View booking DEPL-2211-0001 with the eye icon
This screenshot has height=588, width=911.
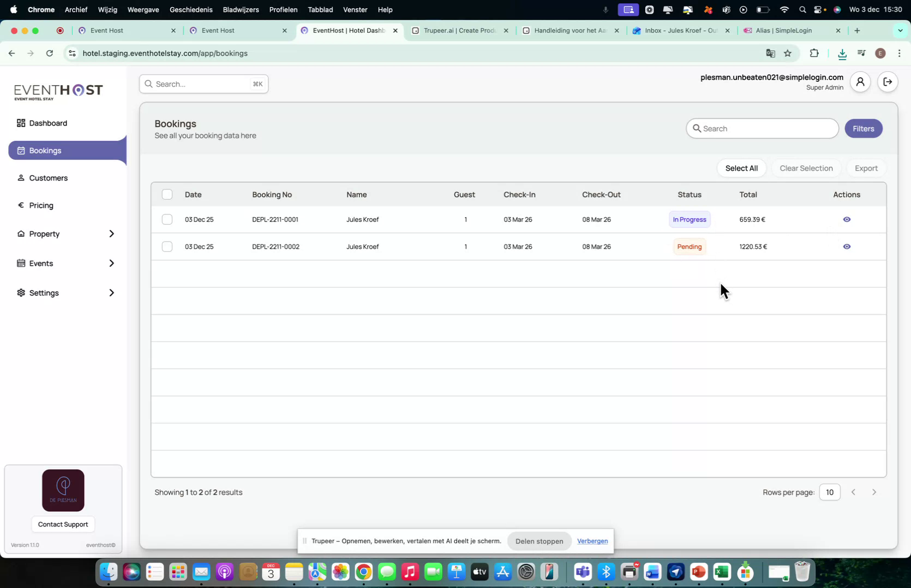point(847,219)
